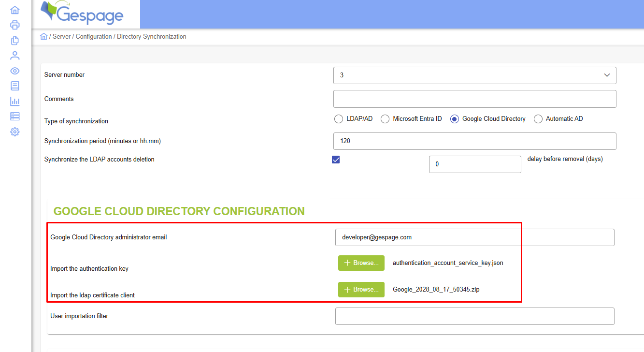This screenshot has width=644, height=352.
Task: Select Google Cloud Directory radio button
Action: (455, 119)
